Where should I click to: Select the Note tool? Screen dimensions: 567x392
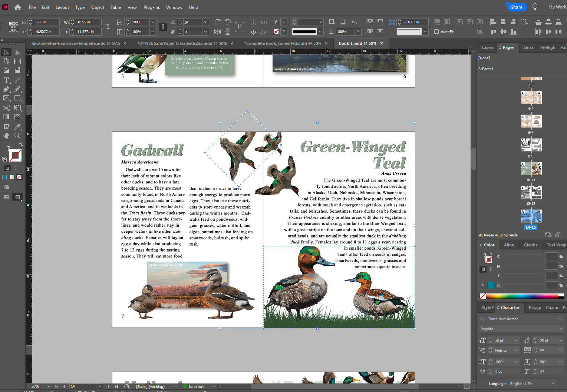tap(6, 127)
